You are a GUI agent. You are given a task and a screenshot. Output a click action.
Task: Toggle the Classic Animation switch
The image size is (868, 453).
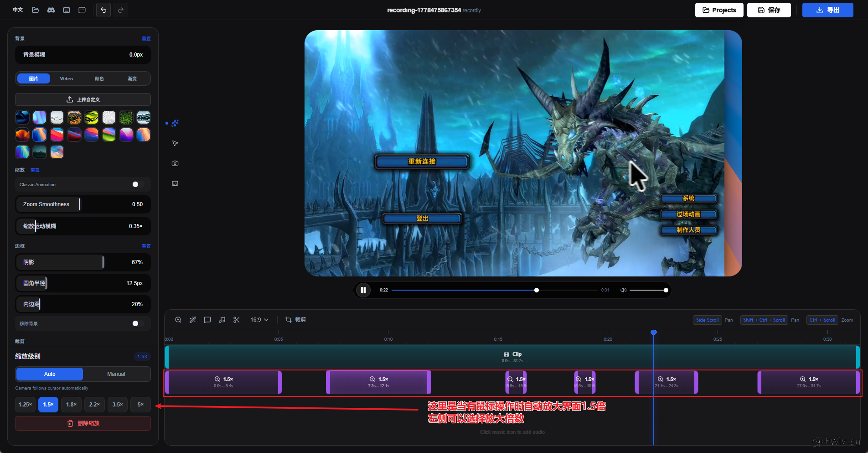coord(138,184)
